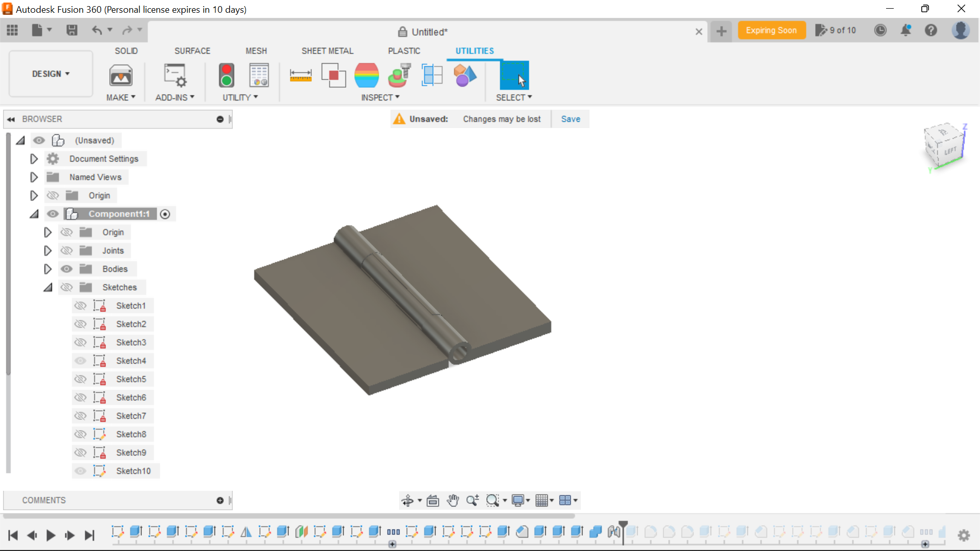Activate the Curvature analysis tool
Screen dimensions: 980x551
pos(367,75)
